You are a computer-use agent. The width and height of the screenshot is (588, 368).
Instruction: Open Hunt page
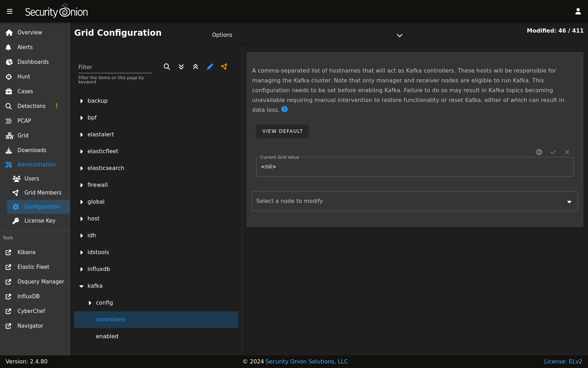coord(35,77)
